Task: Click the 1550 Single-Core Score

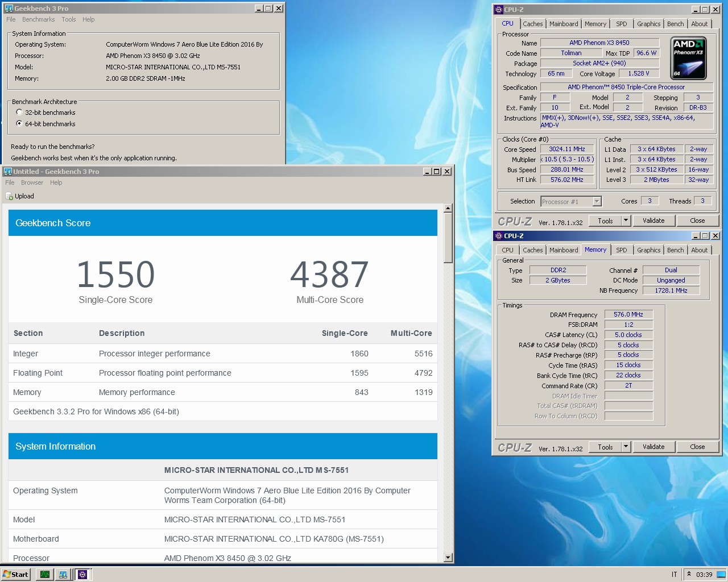Action: 115,275
